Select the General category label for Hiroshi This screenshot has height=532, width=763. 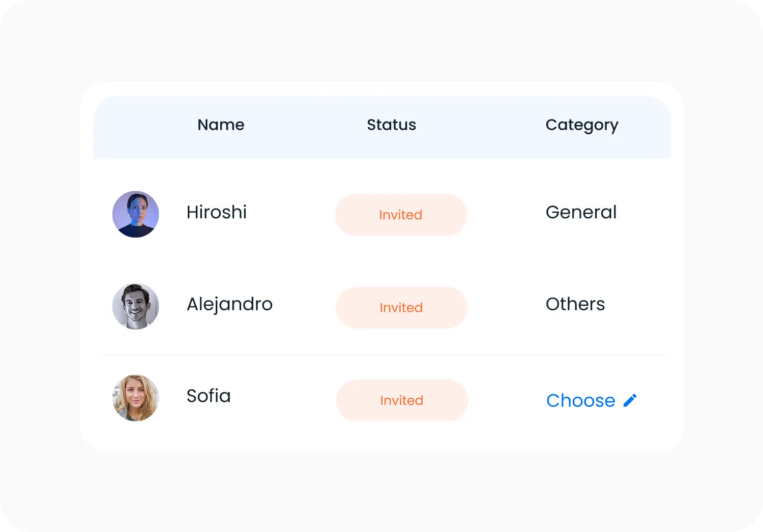coord(581,212)
